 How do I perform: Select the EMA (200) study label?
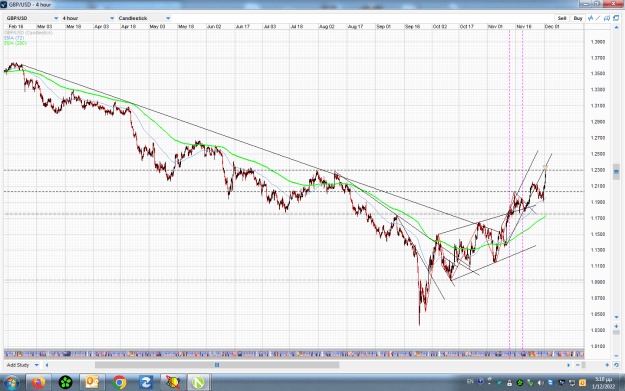(x=15, y=43)
